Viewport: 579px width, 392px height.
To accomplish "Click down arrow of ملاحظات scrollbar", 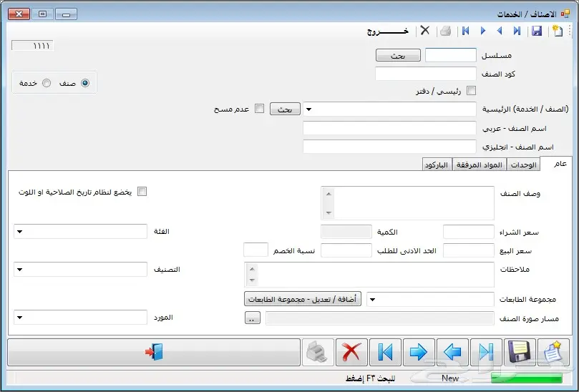I will click(252, 280).
